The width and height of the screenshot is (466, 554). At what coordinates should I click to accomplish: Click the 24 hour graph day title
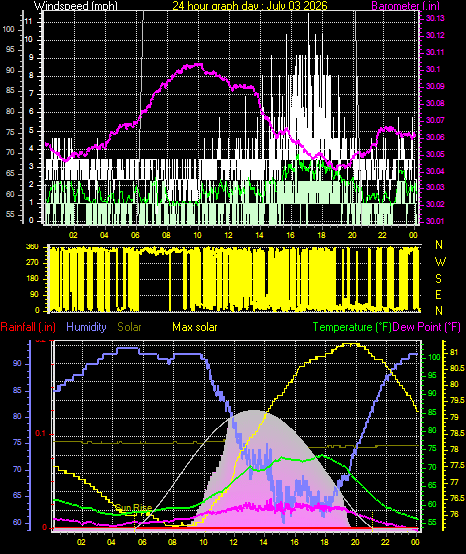(x=250, y=5)
